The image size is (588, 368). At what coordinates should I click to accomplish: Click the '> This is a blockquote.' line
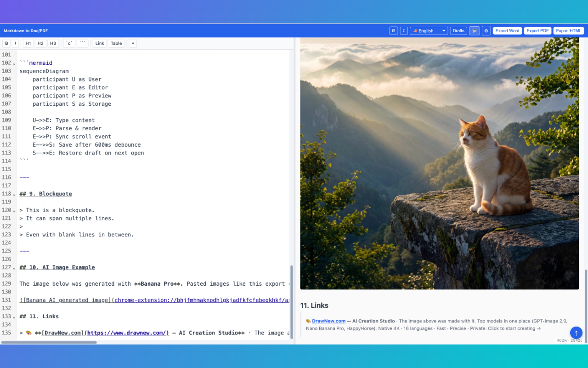[x=57, y=210]
